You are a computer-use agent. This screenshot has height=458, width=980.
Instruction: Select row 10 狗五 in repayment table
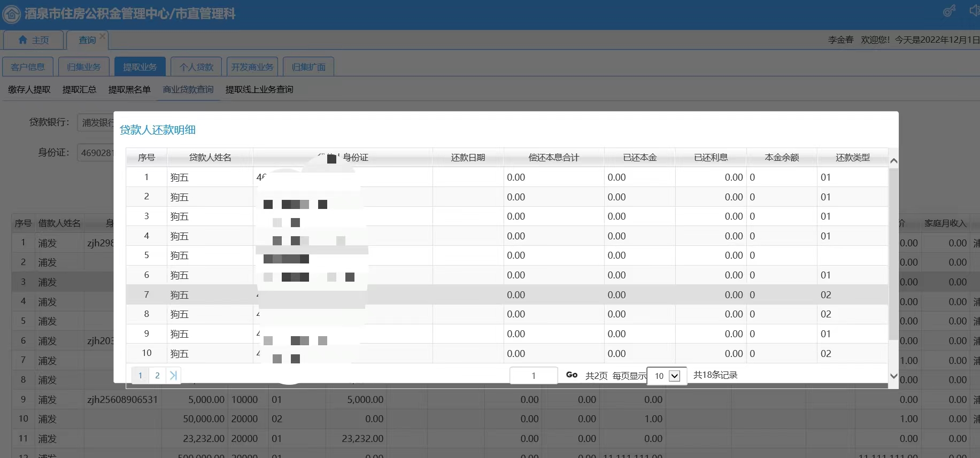(507, 353)
